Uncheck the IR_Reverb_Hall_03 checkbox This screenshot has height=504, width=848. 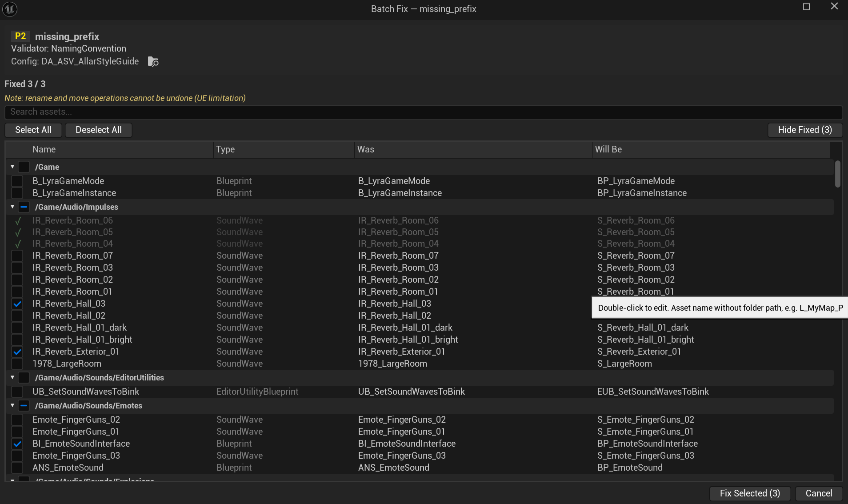point(17,304)
